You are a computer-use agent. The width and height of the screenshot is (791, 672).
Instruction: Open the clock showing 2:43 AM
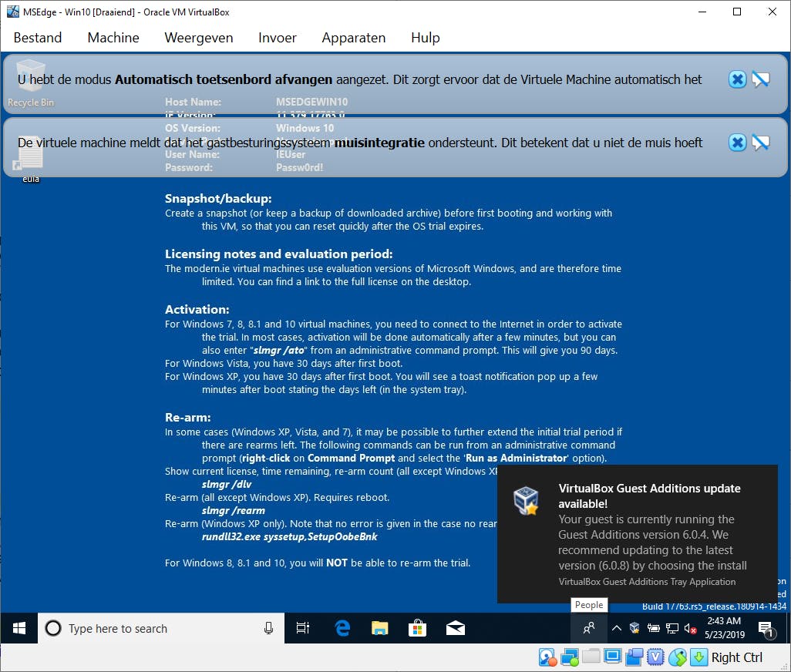click(x=725, y=628)
